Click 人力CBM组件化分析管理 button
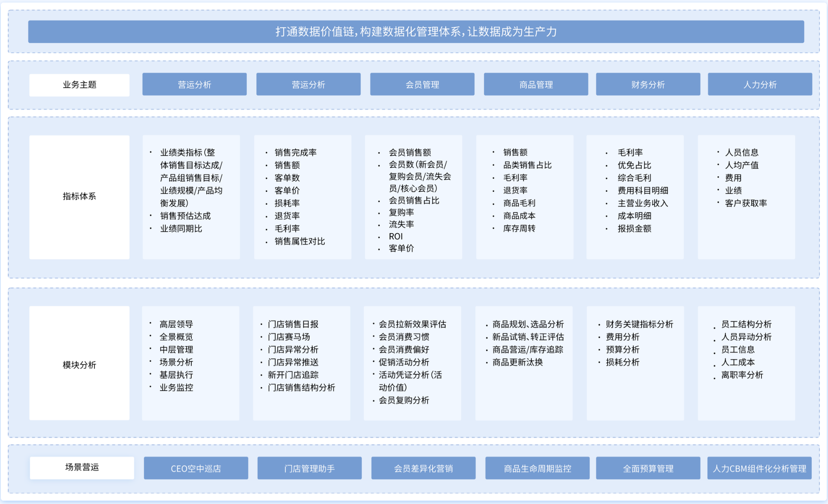Image resolution: width=828 pixels, height=504 pixels. (759, 468)
